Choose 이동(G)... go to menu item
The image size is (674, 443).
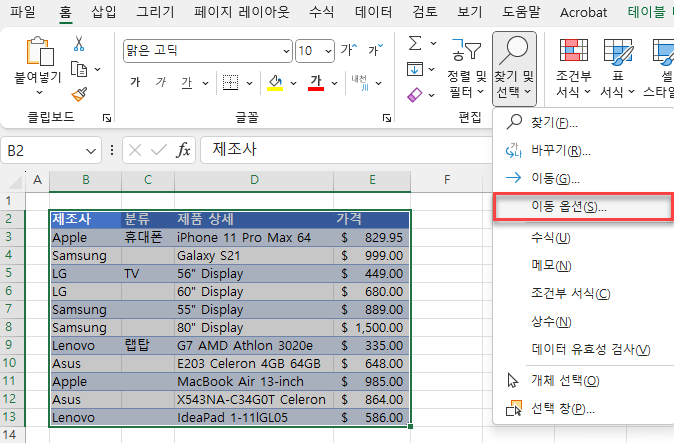583,178
